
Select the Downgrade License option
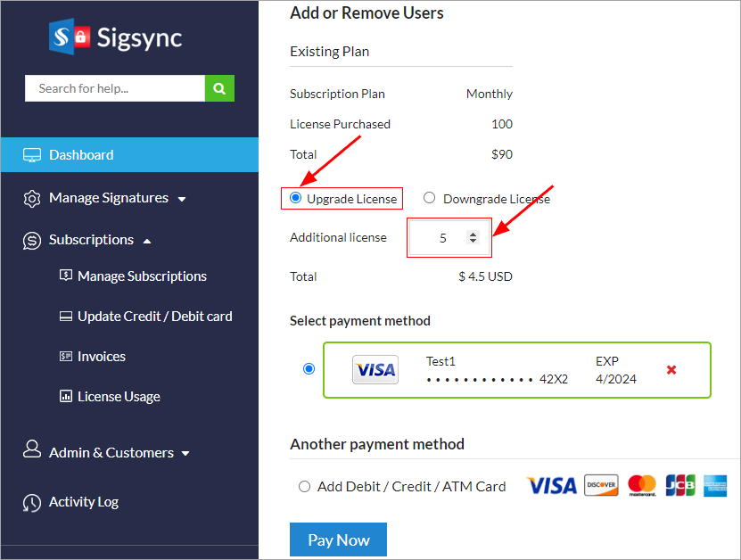(430, 198)
